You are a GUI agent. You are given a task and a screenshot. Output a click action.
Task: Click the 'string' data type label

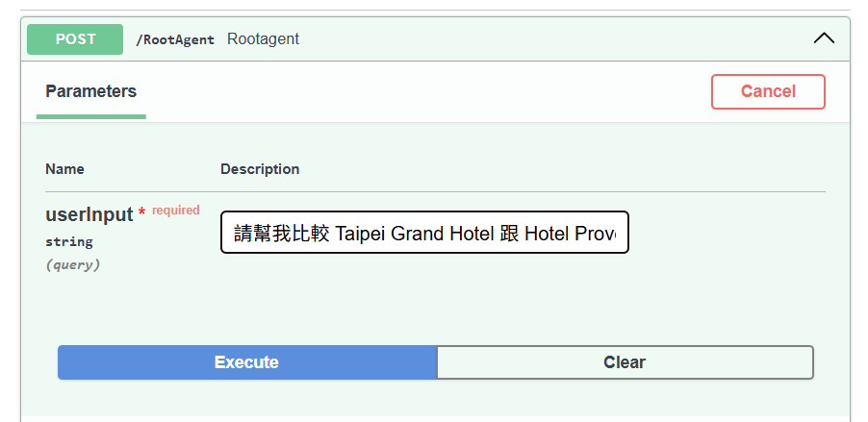click(68, 241)
